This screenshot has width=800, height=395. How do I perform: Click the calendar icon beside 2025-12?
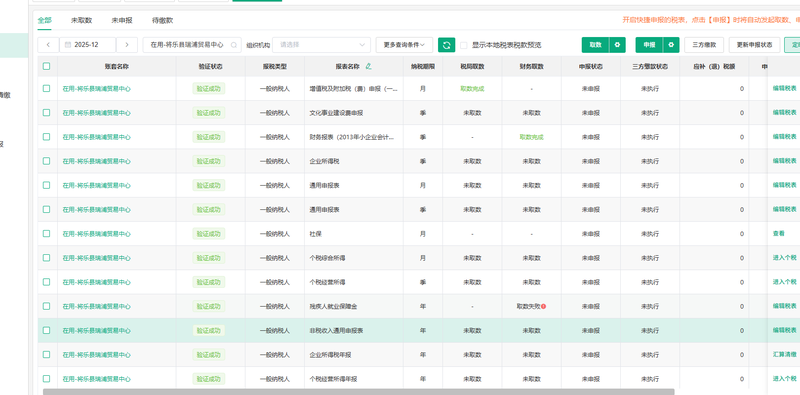click(x=68, y=45)
